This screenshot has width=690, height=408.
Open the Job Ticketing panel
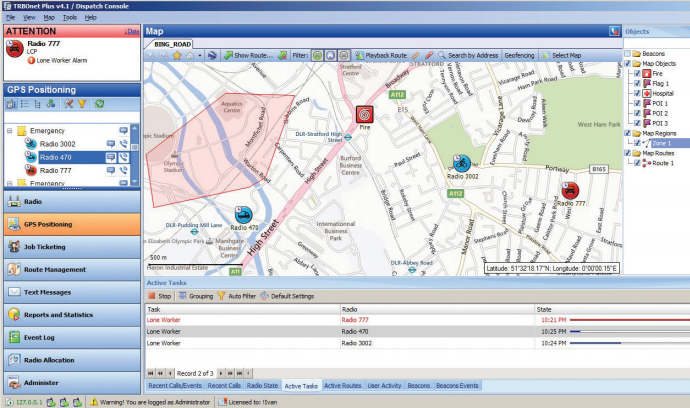pyautogui.click(x=72, y=247)
